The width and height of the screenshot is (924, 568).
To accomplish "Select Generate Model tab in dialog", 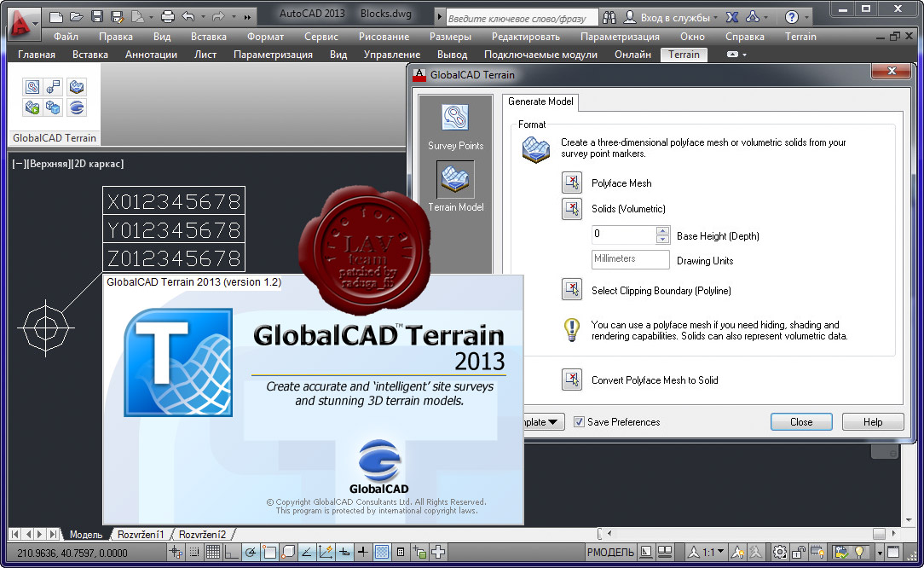I will pos(540,101).
